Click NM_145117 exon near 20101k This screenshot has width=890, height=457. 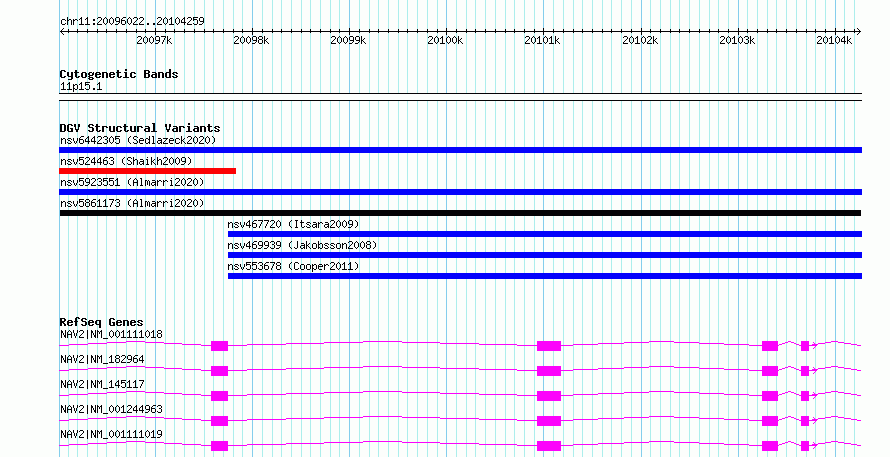tap(549, 396)
